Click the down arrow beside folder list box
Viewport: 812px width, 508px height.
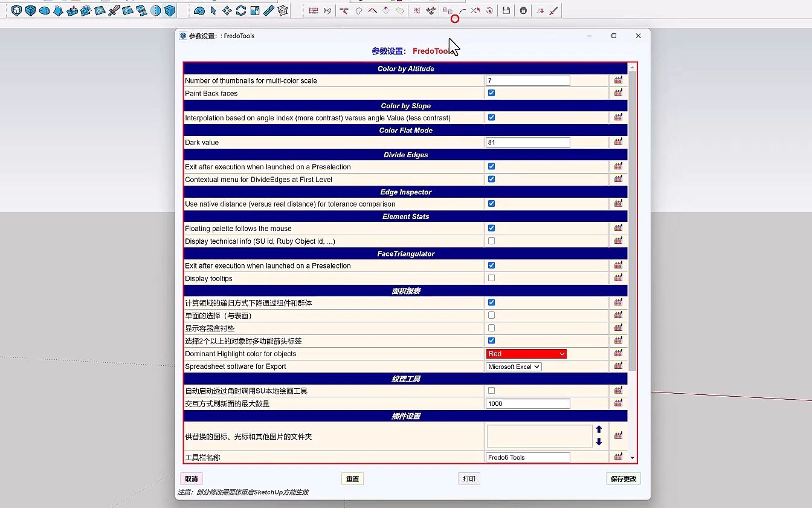pyautogui.click(x=599, y=442)
